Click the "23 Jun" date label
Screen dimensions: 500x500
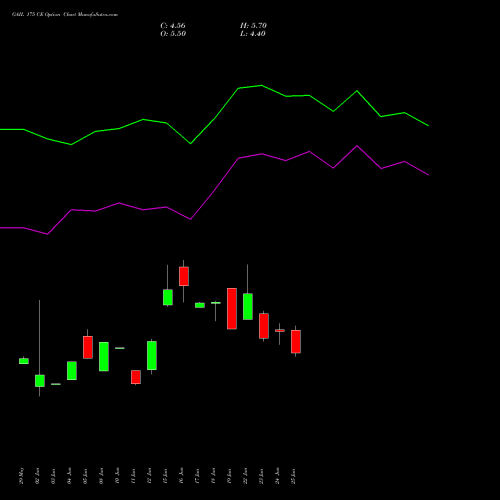point(262,476)
